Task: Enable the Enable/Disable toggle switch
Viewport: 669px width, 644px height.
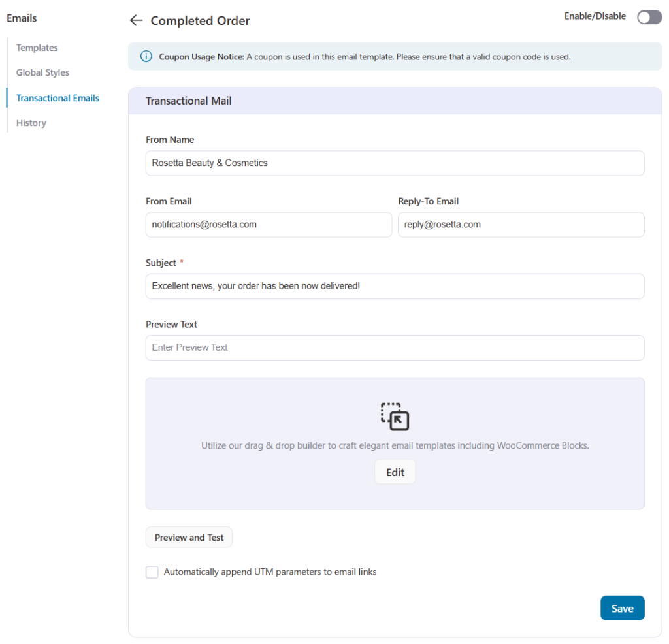Action: click(649, 18)
